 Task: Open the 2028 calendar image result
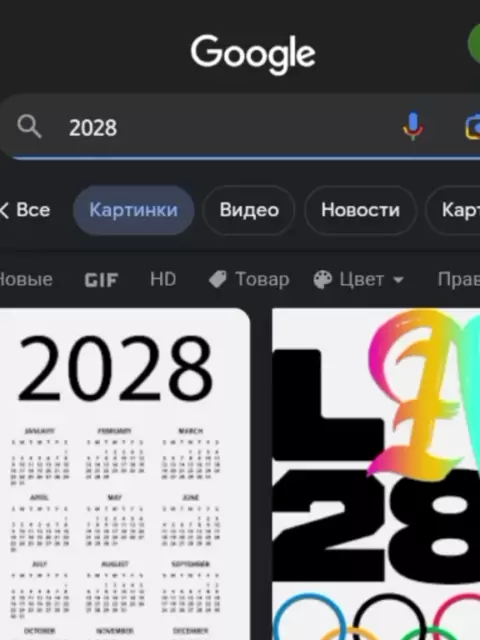(124, 474)
